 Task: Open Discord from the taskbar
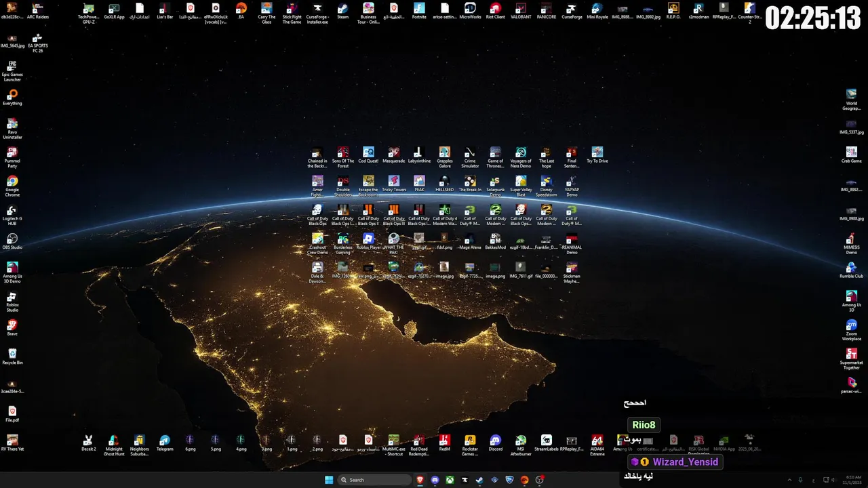435,480
